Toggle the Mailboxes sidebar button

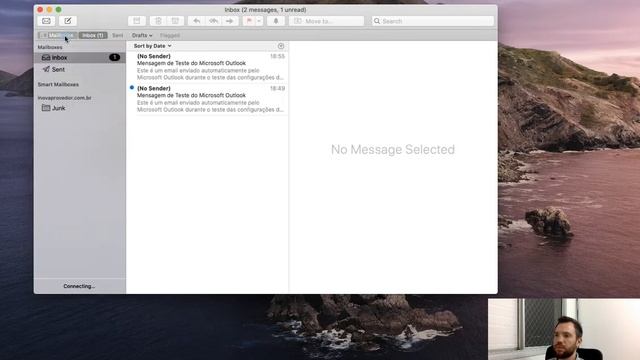pyautogui.click(x=57, y=36)
